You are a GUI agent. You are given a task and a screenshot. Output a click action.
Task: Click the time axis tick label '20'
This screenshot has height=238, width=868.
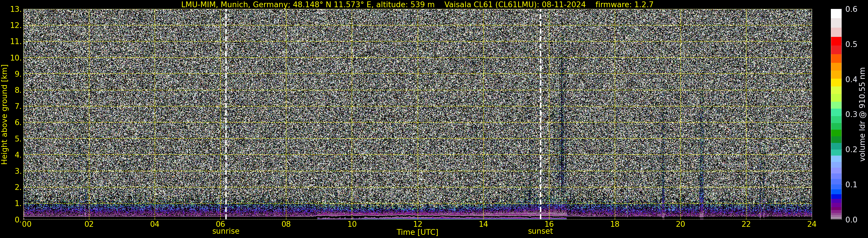pyautogui.click(x=680, y=224)
